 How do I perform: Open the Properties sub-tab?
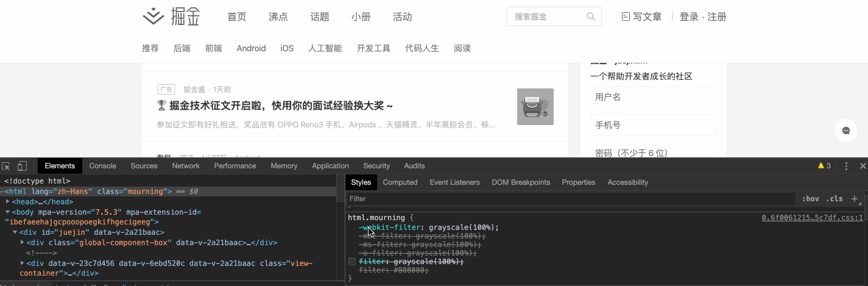[579, 182]
